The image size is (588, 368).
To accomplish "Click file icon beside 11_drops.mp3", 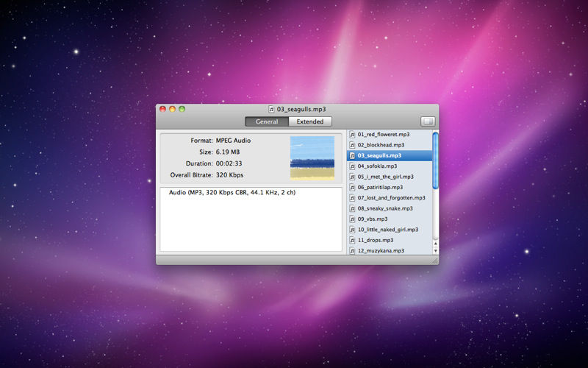I will click(x=352, y=240).
